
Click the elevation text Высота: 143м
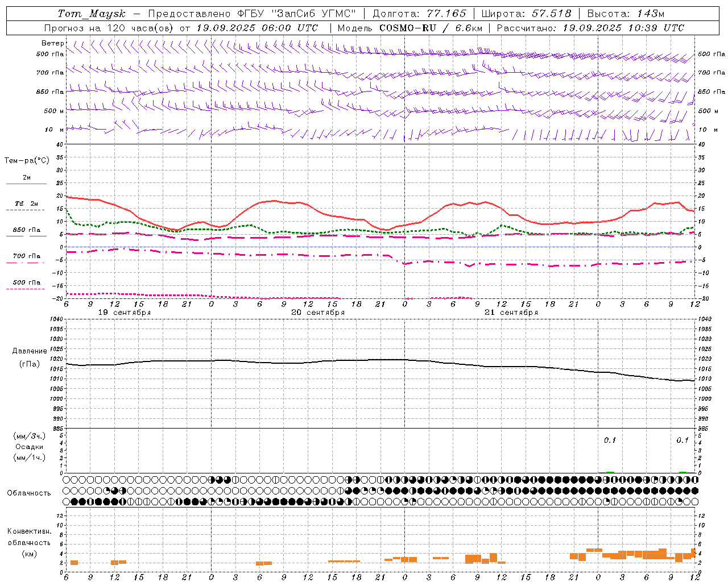625,14
